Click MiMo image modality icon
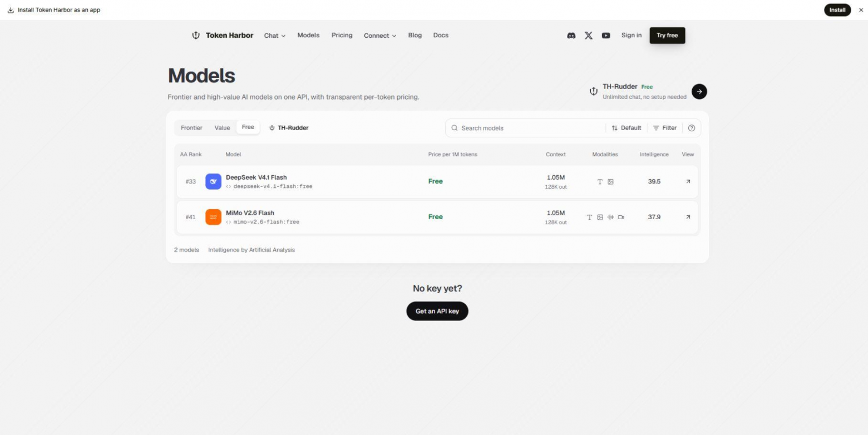The height and width of the screenshot is (435, 868). [x=600, y=217]
